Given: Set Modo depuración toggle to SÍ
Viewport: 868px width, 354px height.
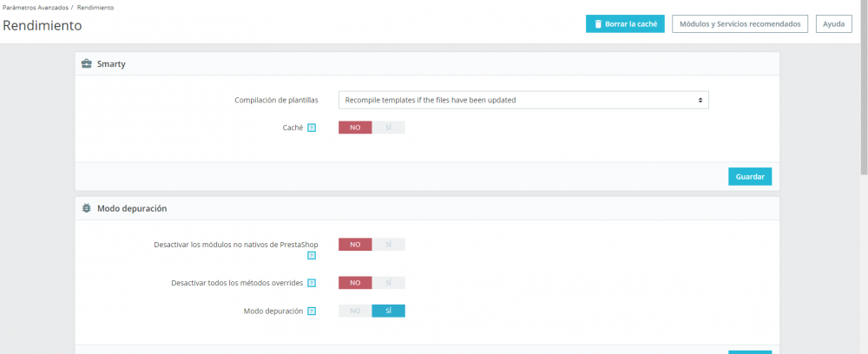Looking at the screenshot, I should (389, 311).
